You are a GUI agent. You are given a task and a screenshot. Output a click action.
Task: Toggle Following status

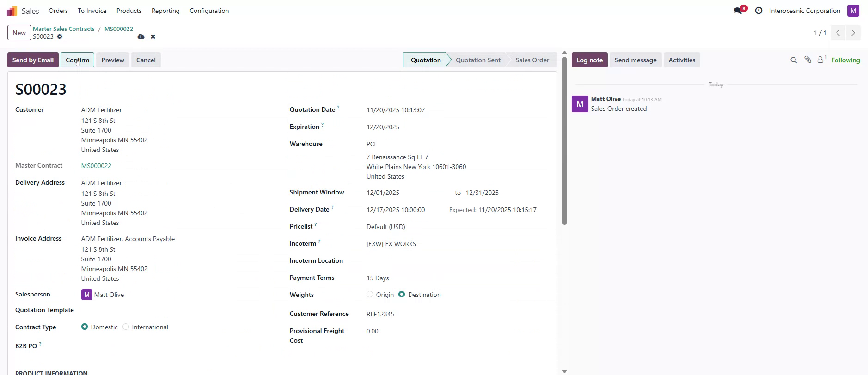845,60
